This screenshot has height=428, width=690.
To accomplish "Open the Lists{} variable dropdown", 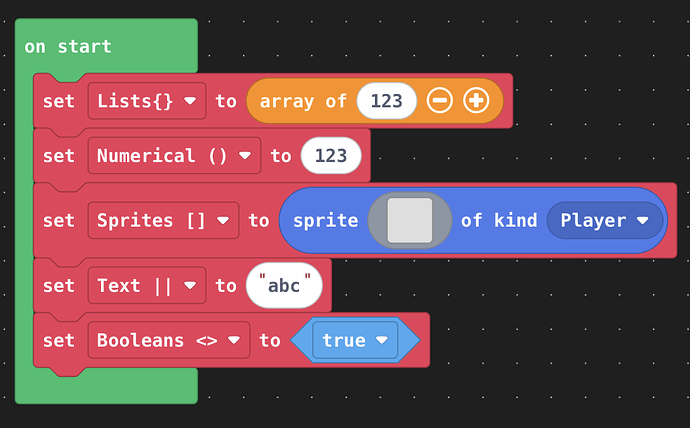I will tap(147, 101).
